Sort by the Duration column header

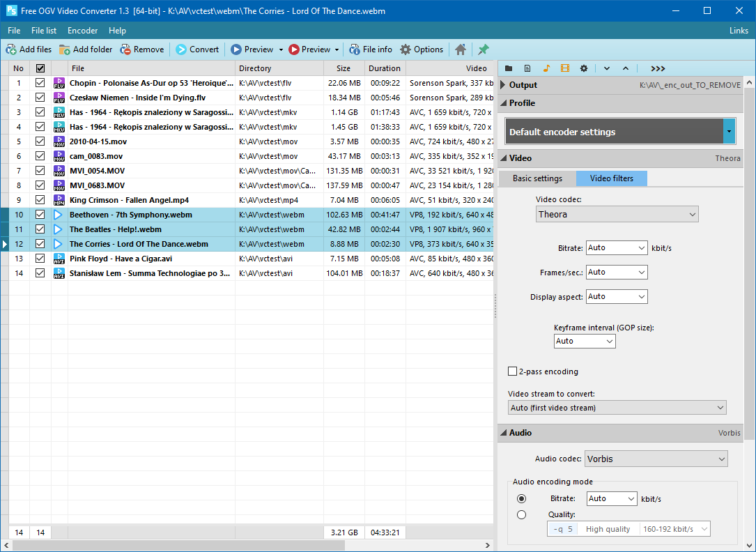[385, 68]
